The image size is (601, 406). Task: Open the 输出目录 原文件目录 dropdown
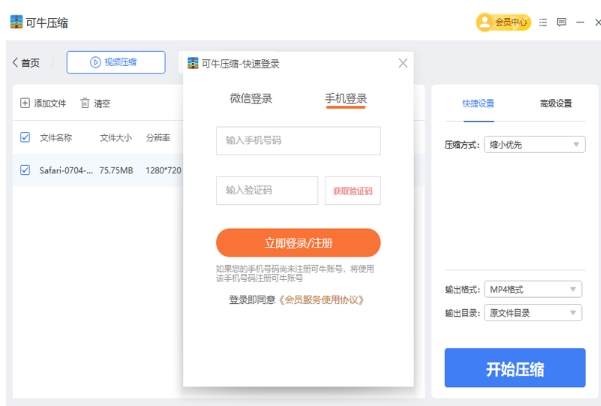532,313
